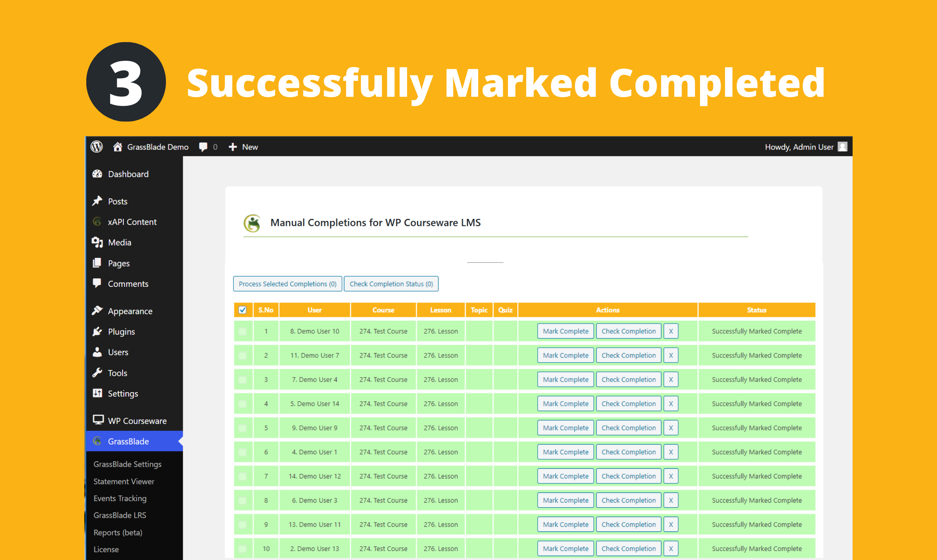Click Mark Complete for Demo User 14
Viewport: 937px width, 560px height.
click(565, 404)
